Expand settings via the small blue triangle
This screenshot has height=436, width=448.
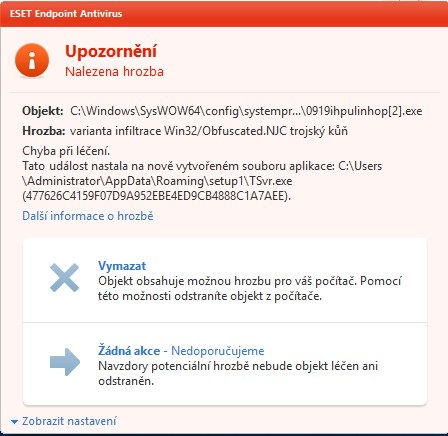(x=14, y=422)
